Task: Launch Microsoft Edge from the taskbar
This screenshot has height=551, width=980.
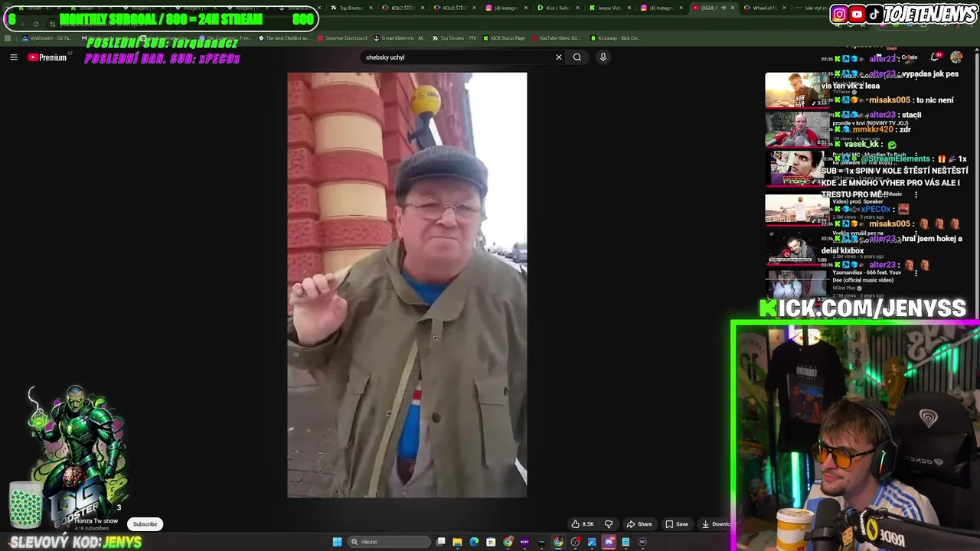Action: coord(474,542)
